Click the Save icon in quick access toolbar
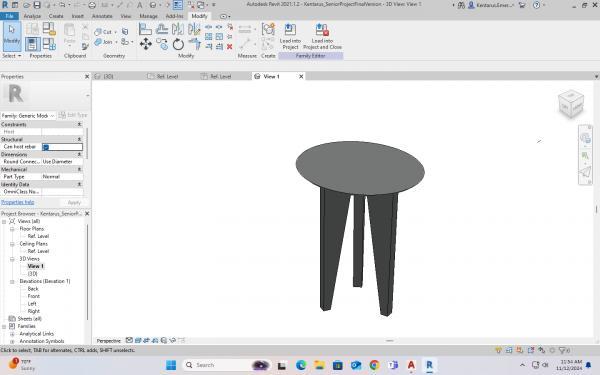Viewport: 600px width, 375px height. pyautogui.click(x=37, y=5)
